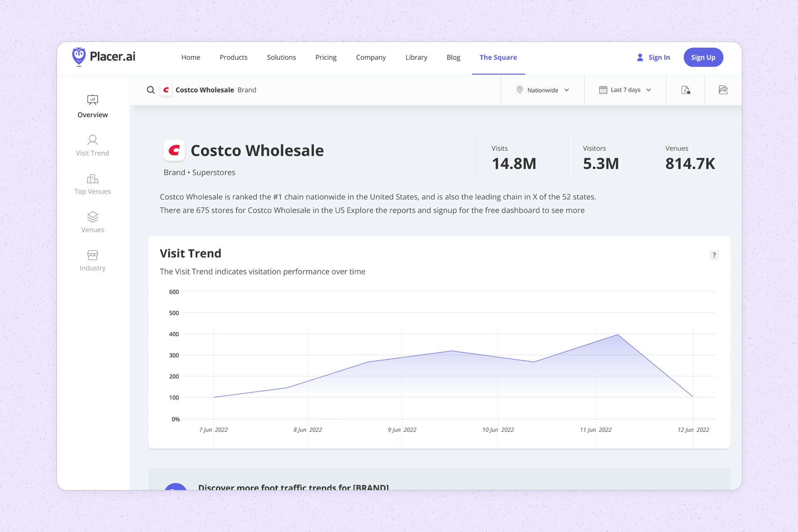Click the Visit Trend chart heading
This screenshot has height=532, width=798.
coord(190,253)
